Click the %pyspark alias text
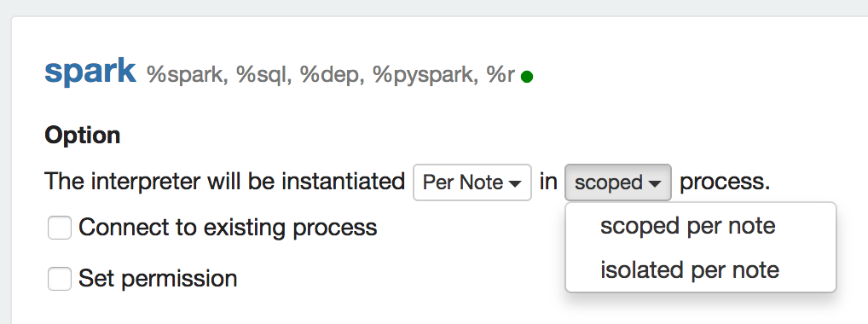The height and width of the screenshot is (324, 868). 425,75
